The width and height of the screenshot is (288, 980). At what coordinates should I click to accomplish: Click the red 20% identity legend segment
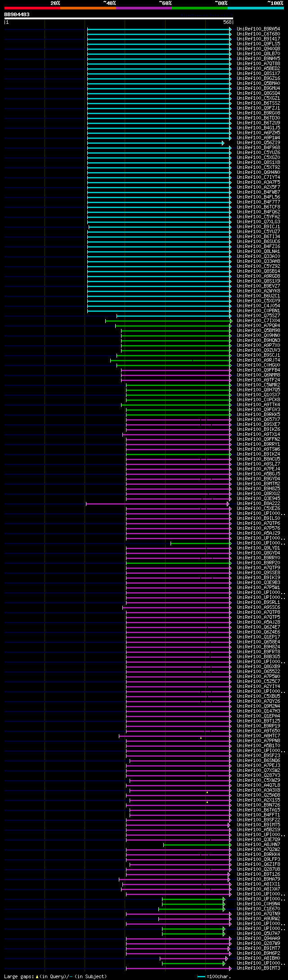[x=32, y=8]
